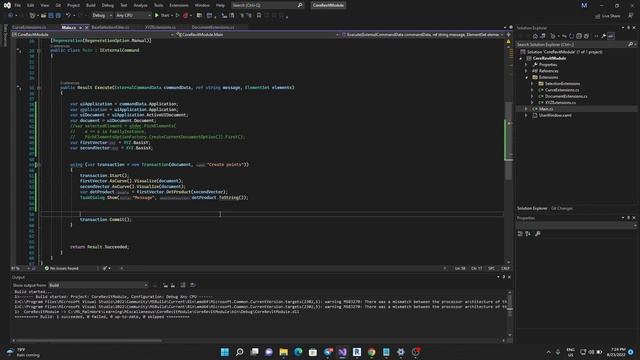Open the Debug configuration dropdown

pyautogui.click(x=102, y=16)
